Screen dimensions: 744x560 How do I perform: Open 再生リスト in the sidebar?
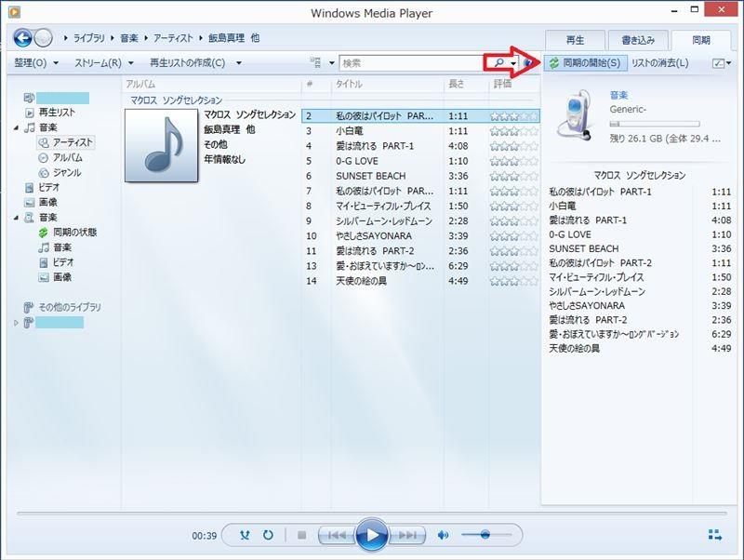(57, 113)
